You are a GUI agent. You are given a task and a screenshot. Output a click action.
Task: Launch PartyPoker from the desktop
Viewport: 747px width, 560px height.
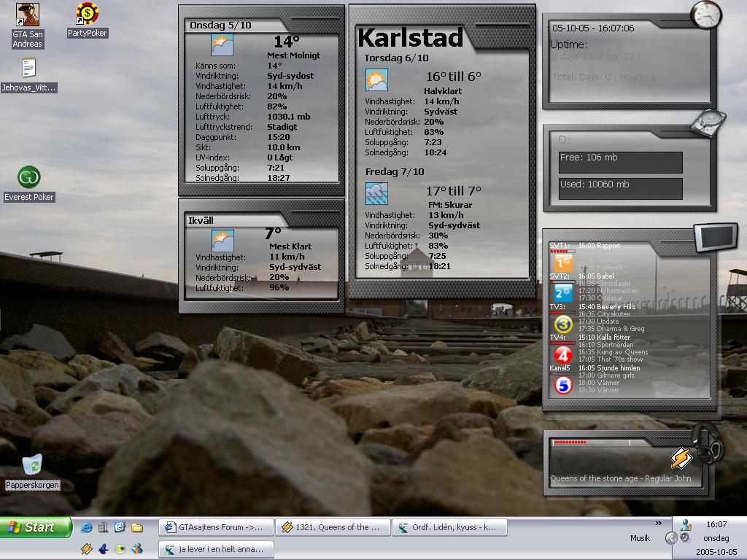(x=88, y=15)
